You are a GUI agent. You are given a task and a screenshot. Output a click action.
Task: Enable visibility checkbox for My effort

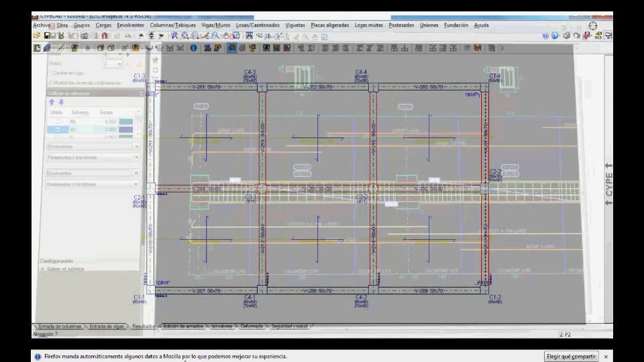click(x=58, y=121)
